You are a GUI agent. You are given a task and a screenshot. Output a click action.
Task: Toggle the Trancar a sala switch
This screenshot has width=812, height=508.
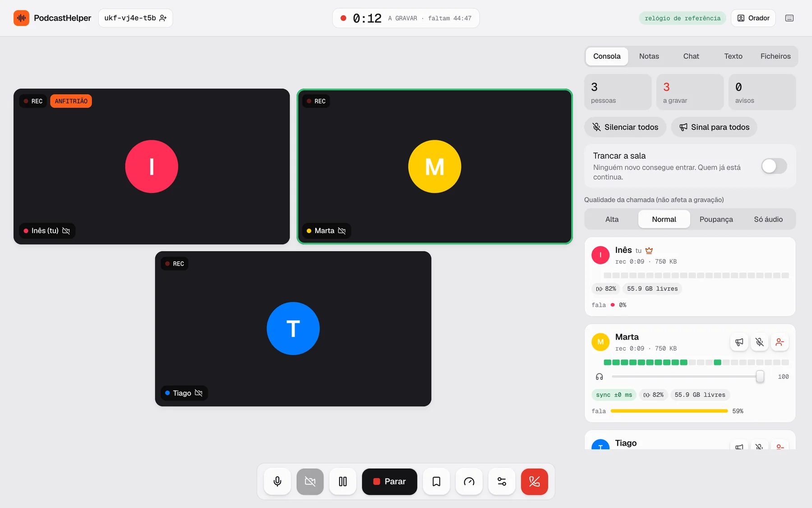tap(774, 166)
